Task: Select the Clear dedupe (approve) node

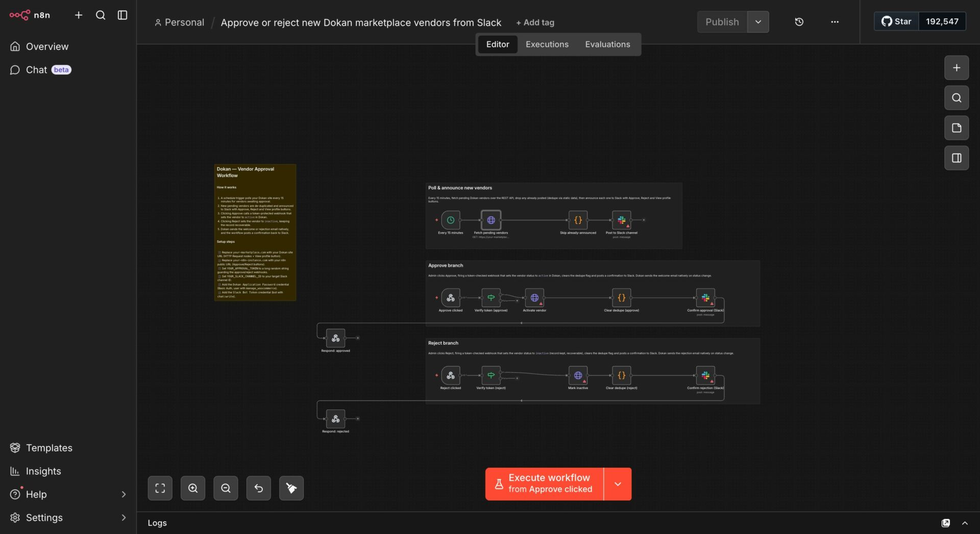Action: pos(622,298)
